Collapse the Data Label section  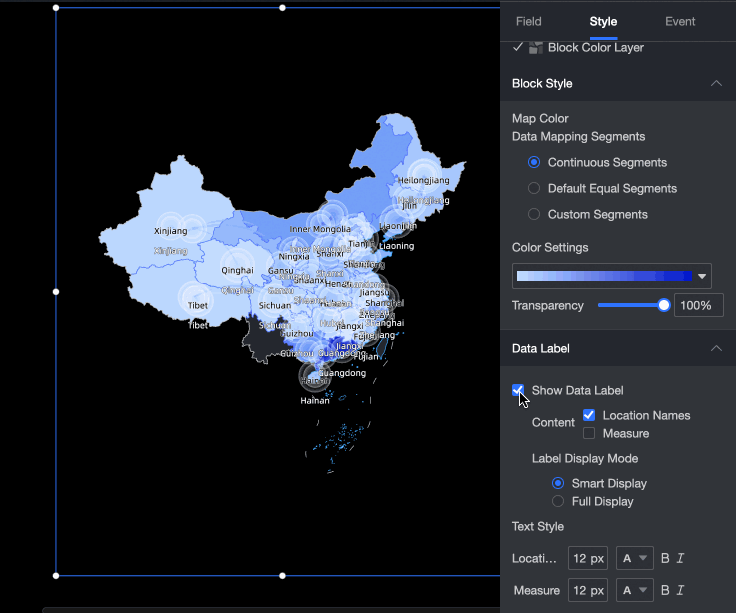[x=716, y=348]
